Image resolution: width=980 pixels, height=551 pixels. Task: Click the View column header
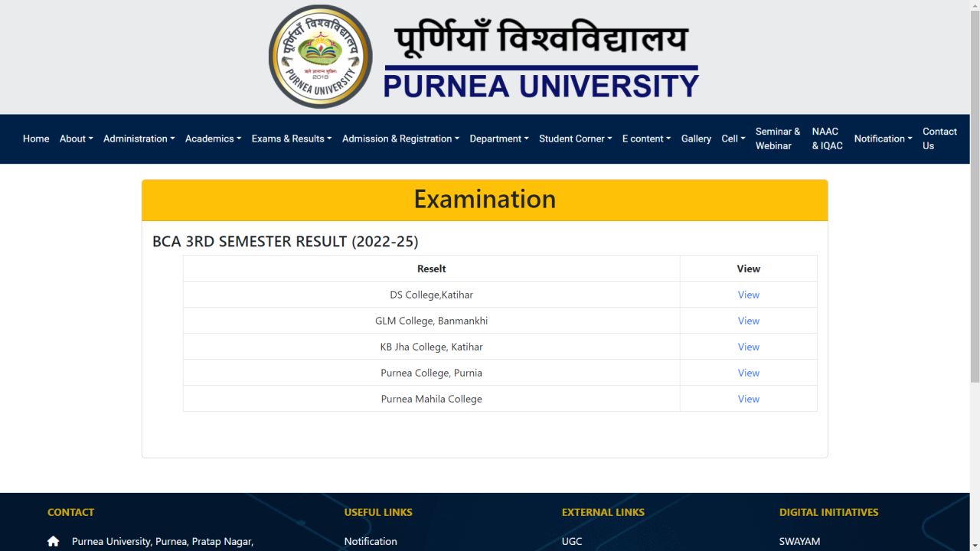pos(748,269)
